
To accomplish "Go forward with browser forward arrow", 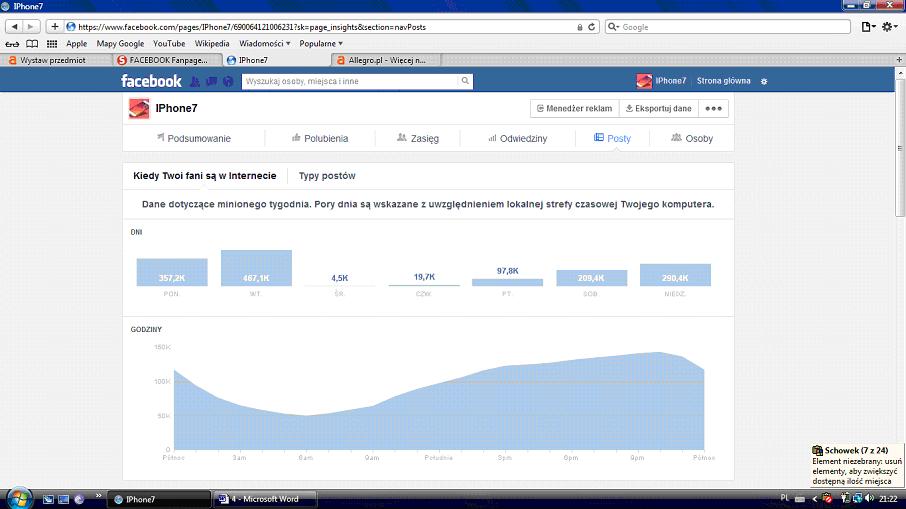I will (x=31, y=27).
